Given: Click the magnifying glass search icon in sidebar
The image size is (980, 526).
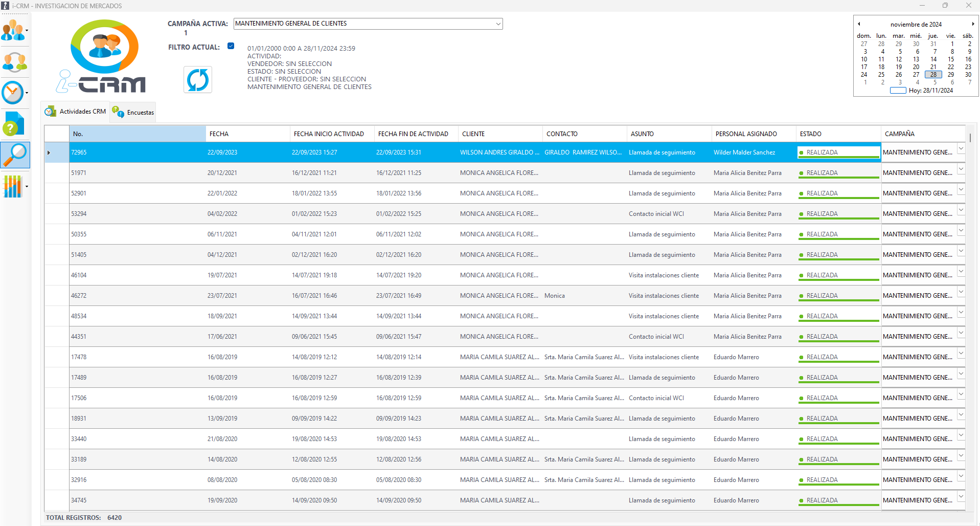Looking at the screenshot, I should click(x=15, y=155).
